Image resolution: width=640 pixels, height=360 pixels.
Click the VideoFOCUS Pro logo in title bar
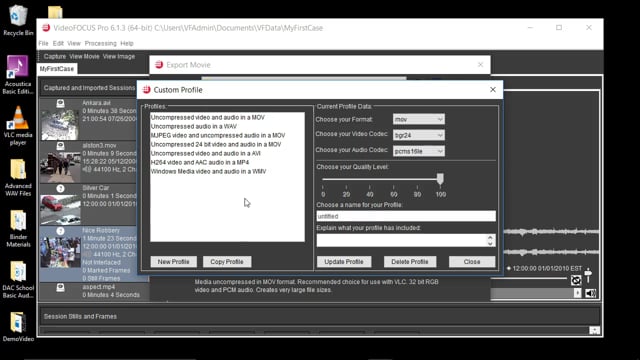46,28
